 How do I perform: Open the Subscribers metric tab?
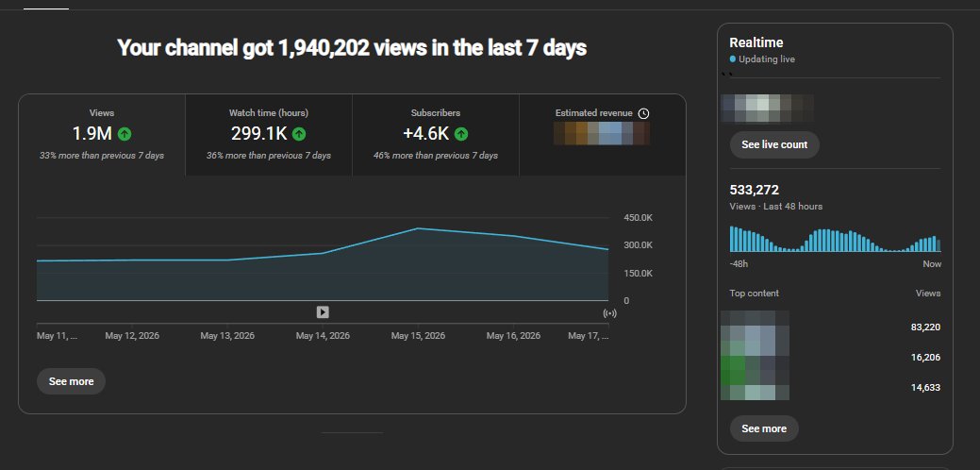(436, 135)
